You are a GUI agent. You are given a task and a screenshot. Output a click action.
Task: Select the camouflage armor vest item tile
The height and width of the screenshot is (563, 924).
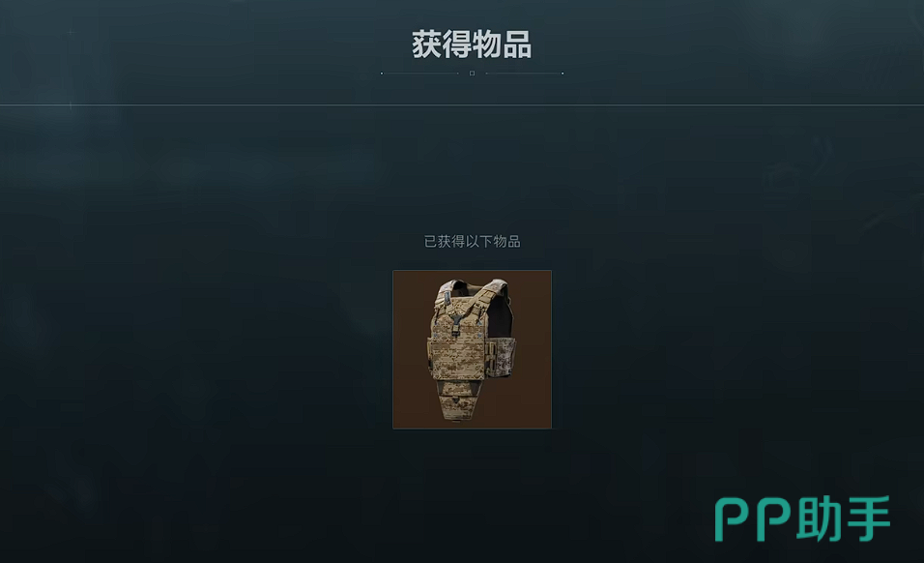pos(472,349)
